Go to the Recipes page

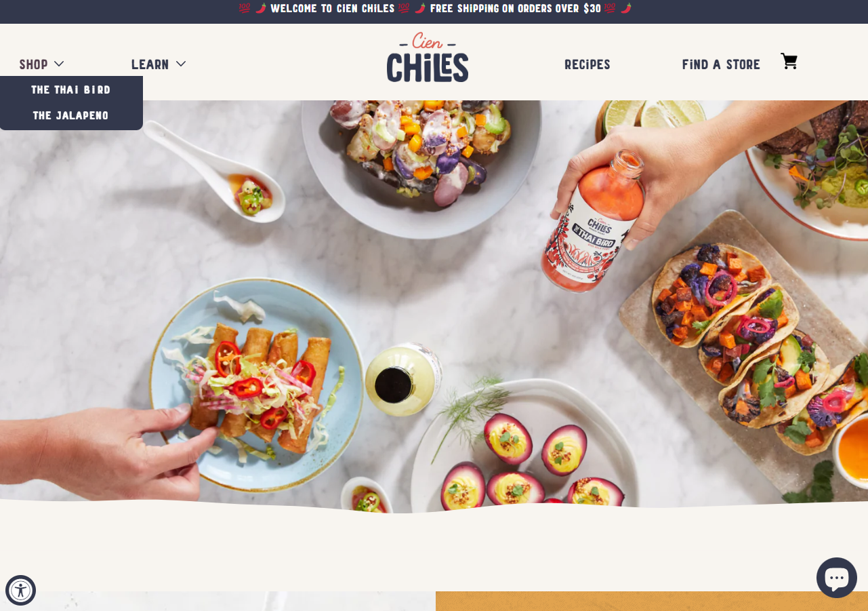[x=587, y=64]
